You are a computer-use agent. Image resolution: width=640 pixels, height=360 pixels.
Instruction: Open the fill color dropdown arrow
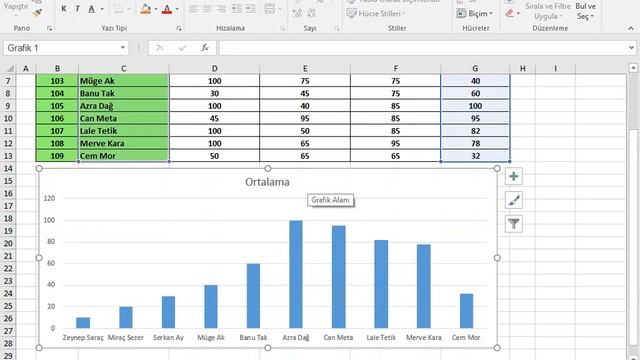click(x=156, y=9)
